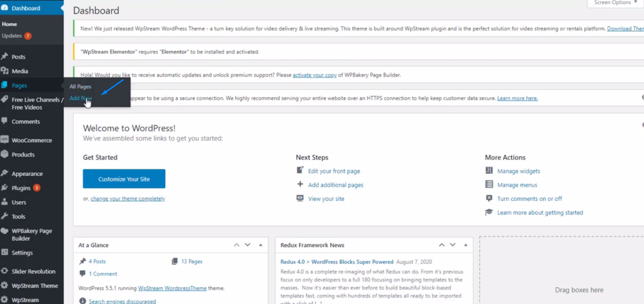644x304 pixels.
Task: Click WpStream WordpressTheme theme link
Action: click(x=172, y=288)
